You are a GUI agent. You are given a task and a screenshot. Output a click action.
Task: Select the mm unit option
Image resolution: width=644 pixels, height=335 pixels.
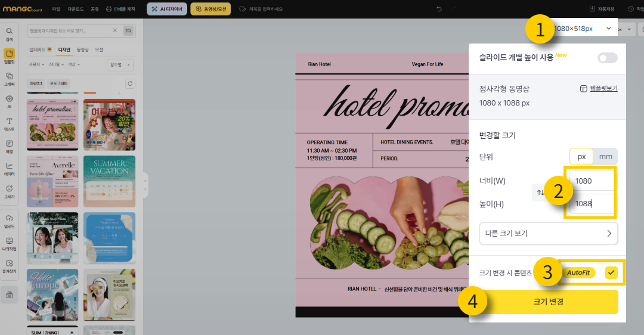click(605, 157)
